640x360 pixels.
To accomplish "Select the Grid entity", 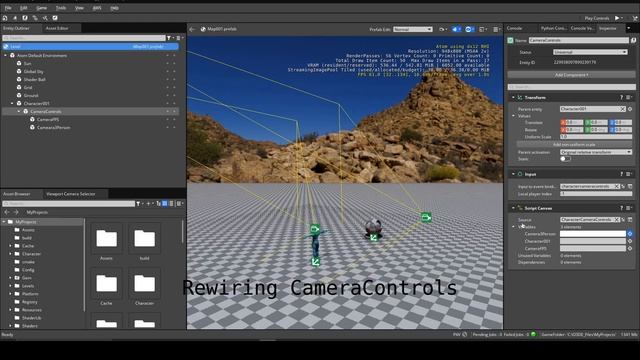I will pos(28,87).
